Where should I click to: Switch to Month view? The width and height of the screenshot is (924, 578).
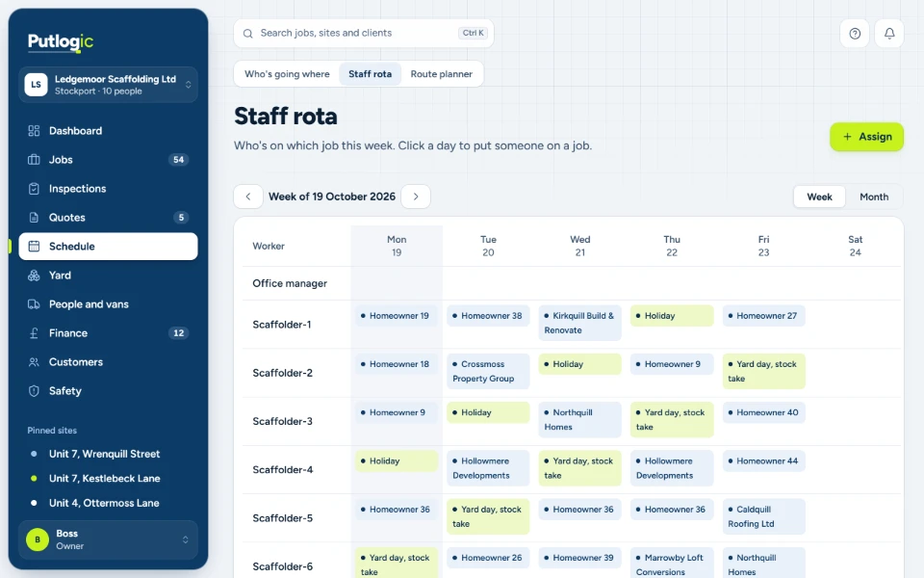point(873,197)
